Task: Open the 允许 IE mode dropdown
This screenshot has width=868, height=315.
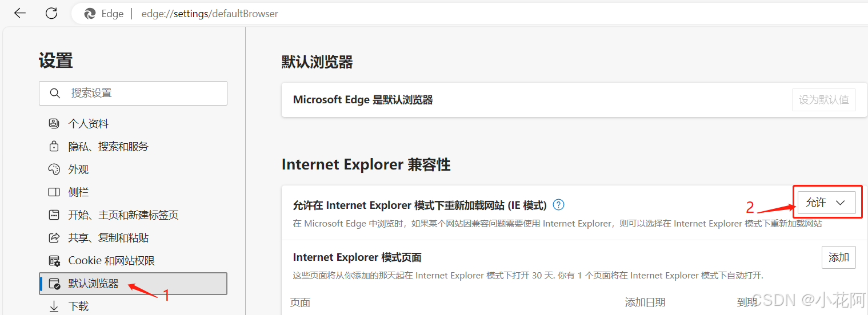Action: pos(826,203)
